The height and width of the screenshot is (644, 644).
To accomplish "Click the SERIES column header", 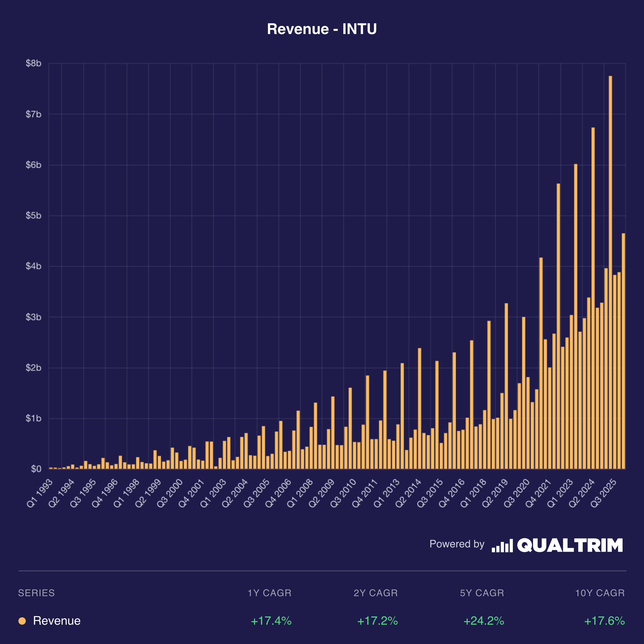I will 36,593.
